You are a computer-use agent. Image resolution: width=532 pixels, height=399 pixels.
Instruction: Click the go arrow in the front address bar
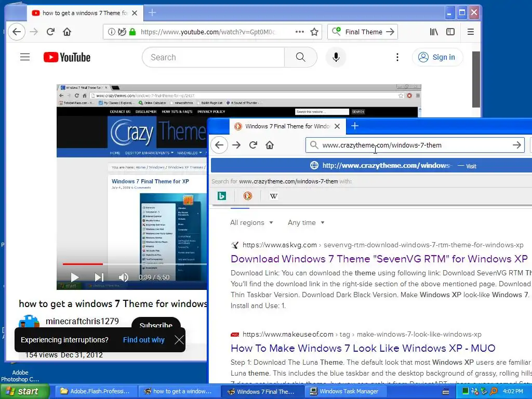click(517, 145)
